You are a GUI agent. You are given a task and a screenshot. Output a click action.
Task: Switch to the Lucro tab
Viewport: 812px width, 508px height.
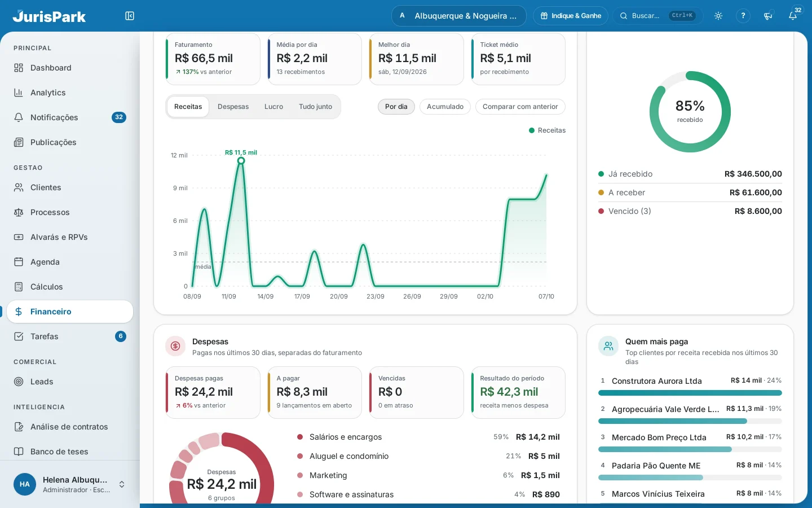[273, 107]
